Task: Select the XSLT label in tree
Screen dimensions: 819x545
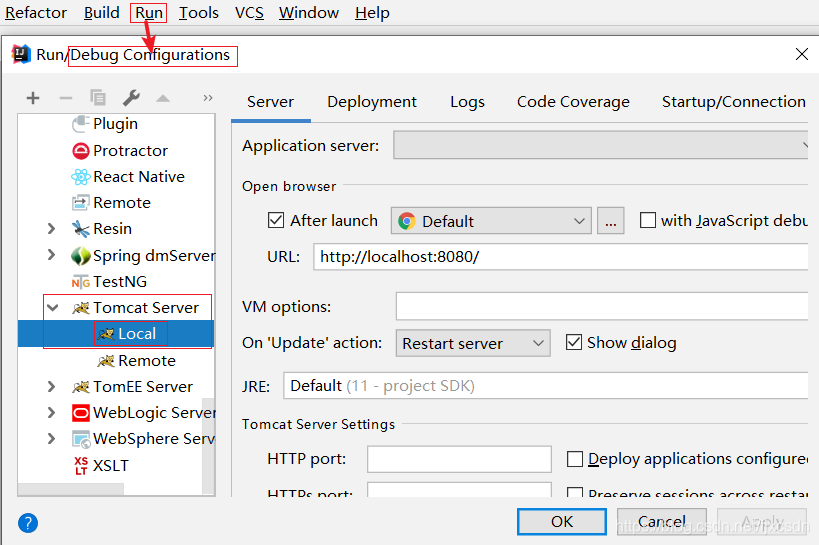Action: [x=111, y=466]
